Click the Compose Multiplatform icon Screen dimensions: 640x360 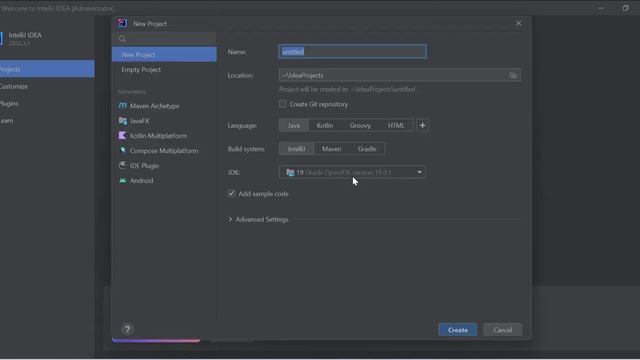pos(122,151)
